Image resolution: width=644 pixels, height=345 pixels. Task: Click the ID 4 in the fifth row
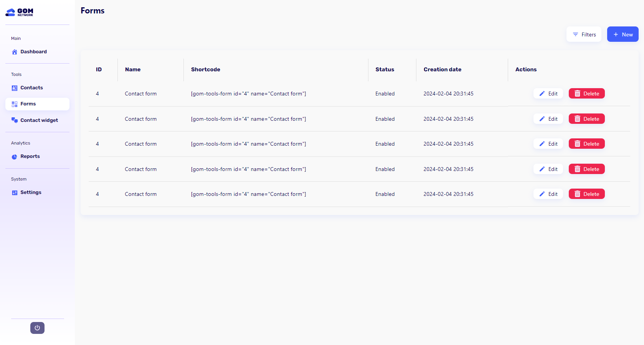(x=97, y=194)
